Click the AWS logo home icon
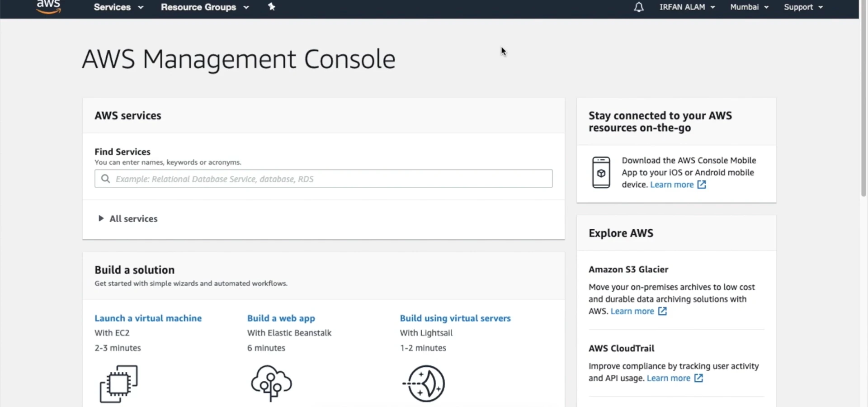Image resolution: width=868 pixels, height=407 pixels. [48, 7]
